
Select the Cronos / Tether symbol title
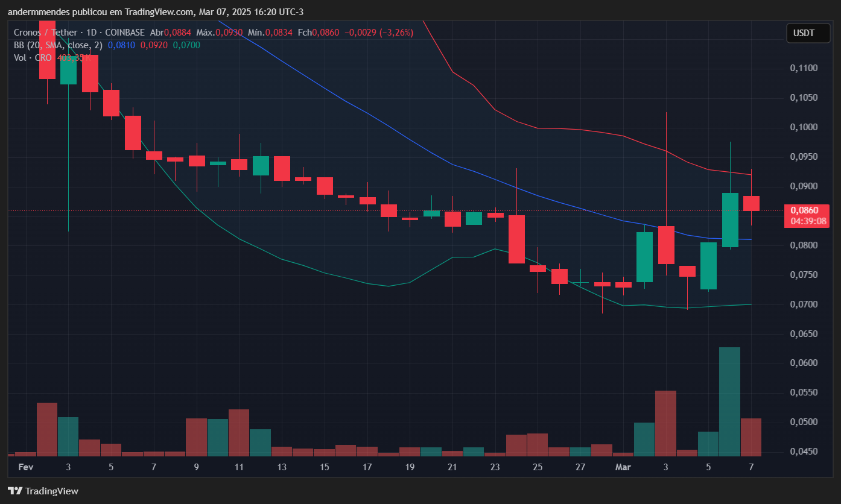point(46,33)
